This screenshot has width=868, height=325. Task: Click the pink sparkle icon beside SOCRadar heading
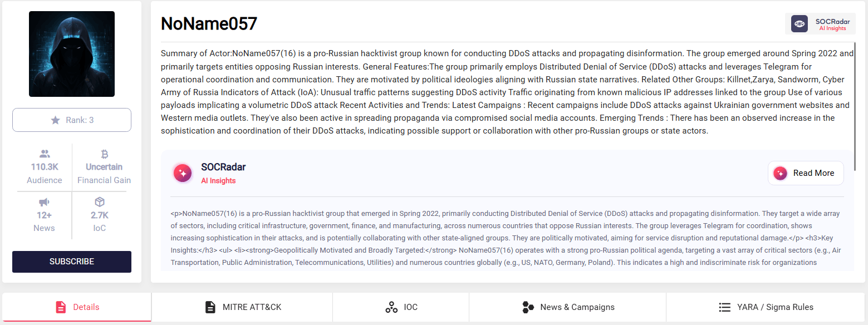click(x=183, y=173)
